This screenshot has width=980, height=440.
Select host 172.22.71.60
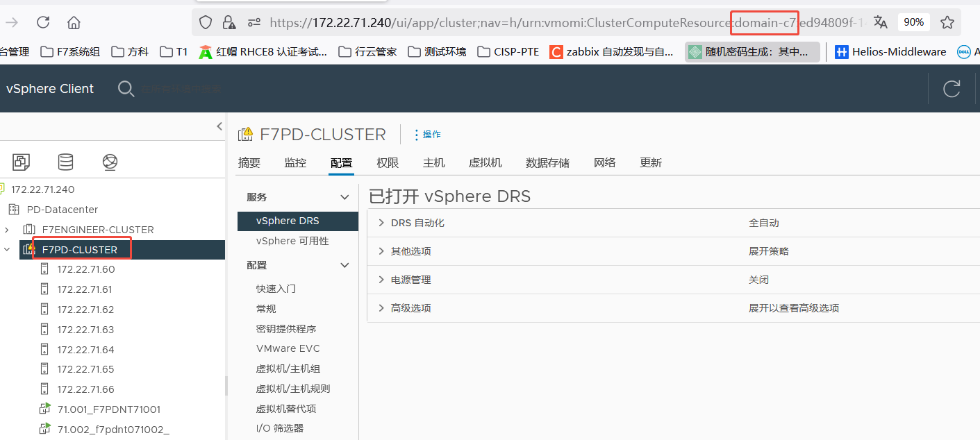click(x=85, y=269)
